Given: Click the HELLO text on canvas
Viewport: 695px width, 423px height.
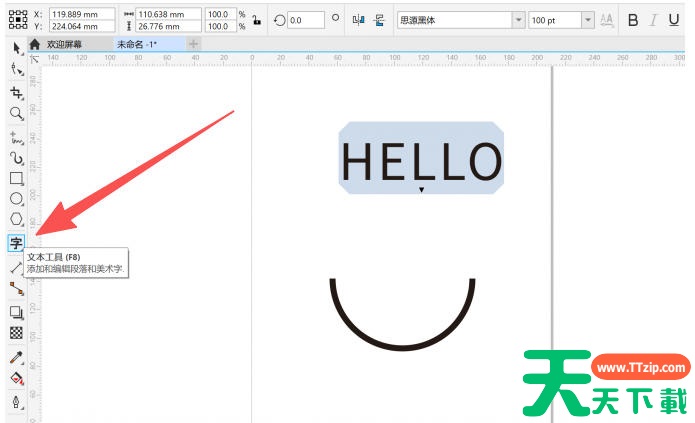Looking at the screenshot, I should tap(421, 162).
